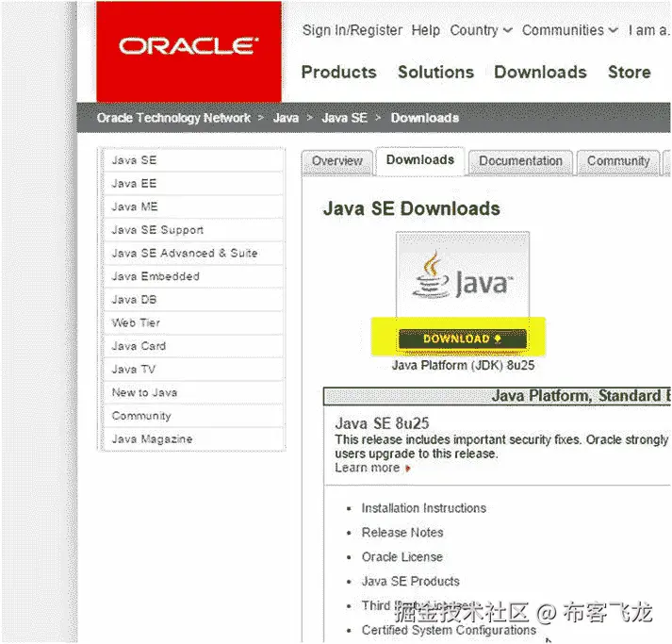This screenshot has width=672, height=644.
Task: Expand the Communities dropdown
Action: pyautogui.click(x=569, y=30)
